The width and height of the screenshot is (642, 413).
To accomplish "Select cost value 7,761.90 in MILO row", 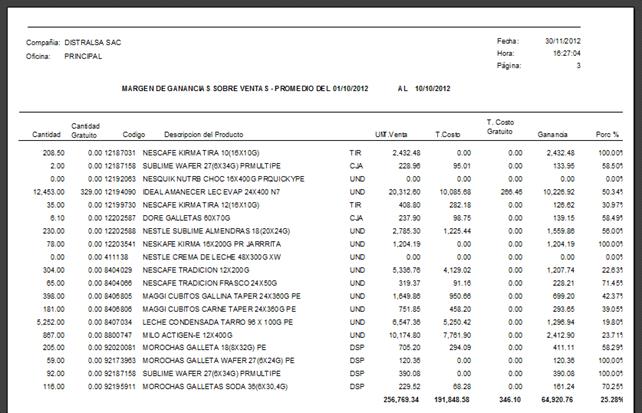I will pos(457,335).
